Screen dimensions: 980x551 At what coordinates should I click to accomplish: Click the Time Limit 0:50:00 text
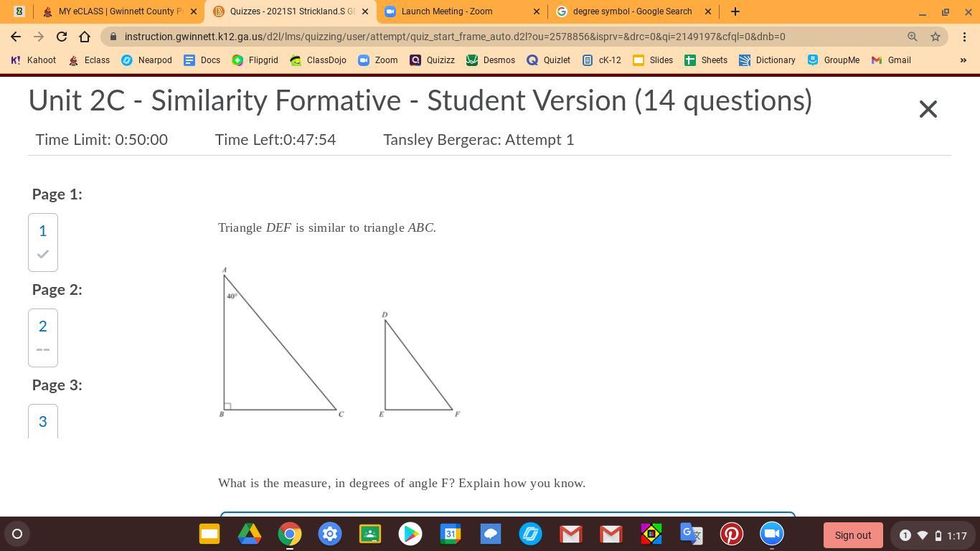102,140
